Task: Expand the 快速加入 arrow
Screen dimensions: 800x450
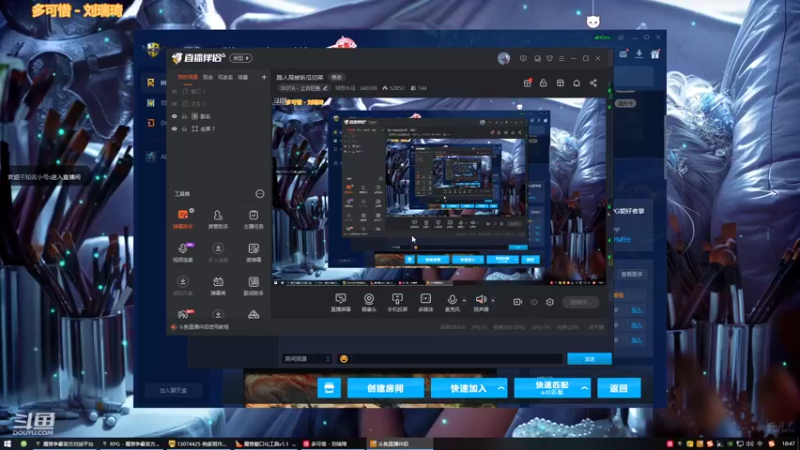Action: pos(502,388)
